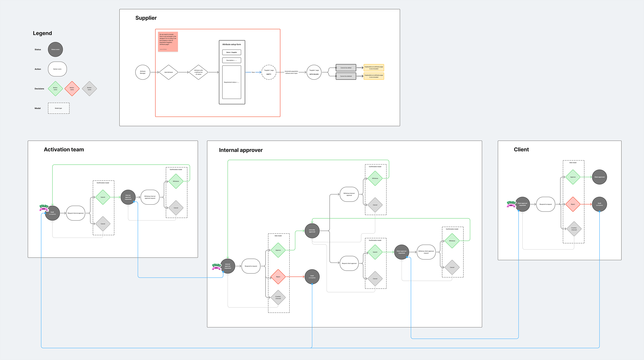Click the 'Add Attribute' diamond
644x360 pixels.
click(169, 72)
